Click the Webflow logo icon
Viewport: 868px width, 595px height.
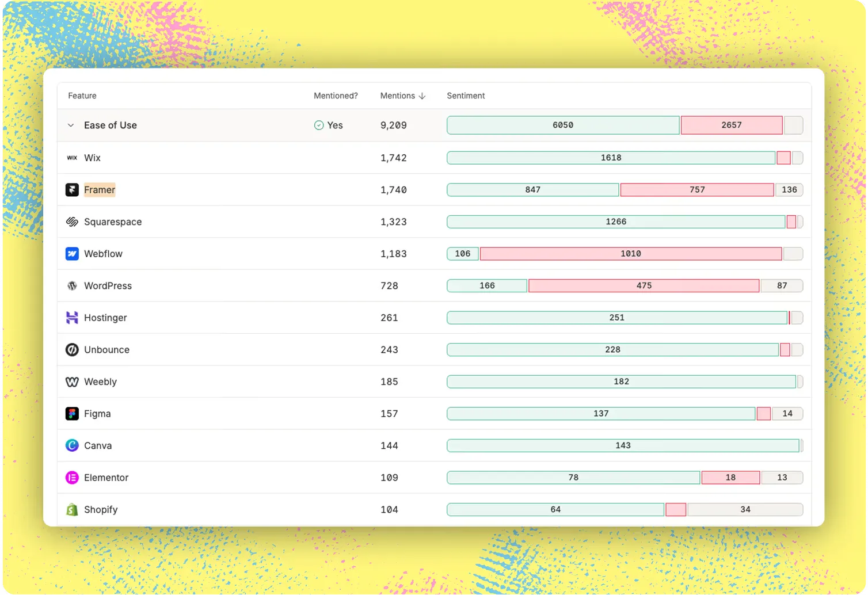[x=72, y=254]
